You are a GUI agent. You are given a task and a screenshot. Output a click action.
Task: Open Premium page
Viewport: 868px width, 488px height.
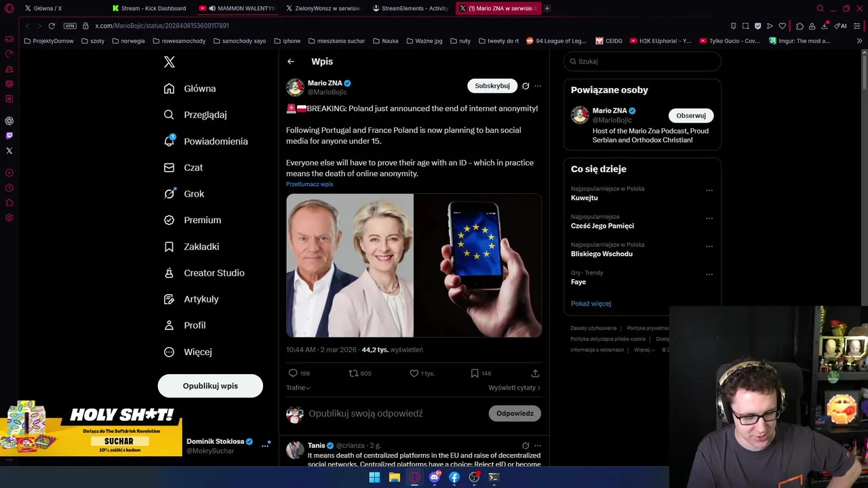[x=193, y=220]
